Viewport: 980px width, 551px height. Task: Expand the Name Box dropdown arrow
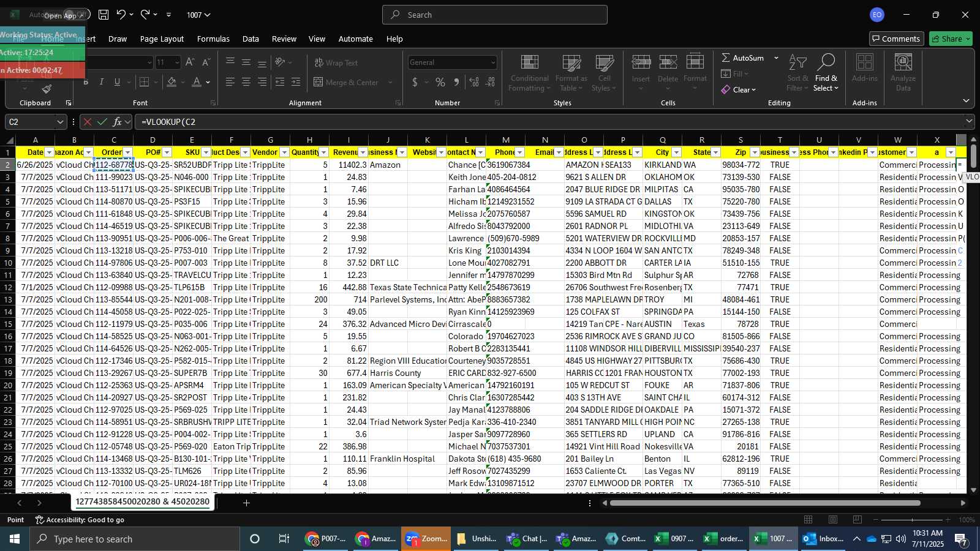[x=60, y=122]
